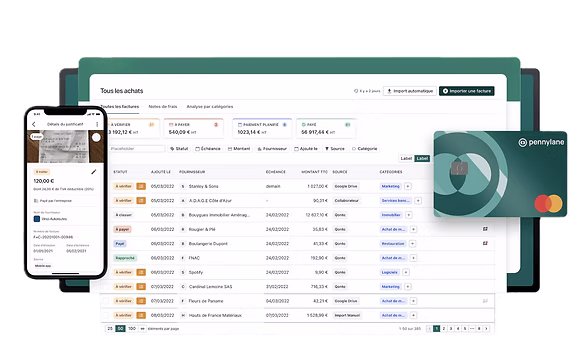This screenshot has width=584, height=364.
Task: Tap the round button over the receipt photo
Action: (x=96, y=137)
